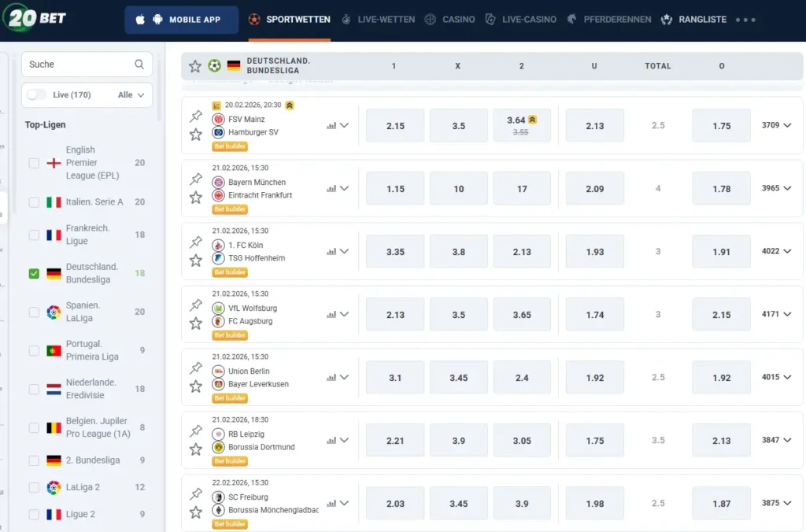
Task: Star the VfL Wolfsburg vs FC Augsburg match
Action: click(196, 323)
